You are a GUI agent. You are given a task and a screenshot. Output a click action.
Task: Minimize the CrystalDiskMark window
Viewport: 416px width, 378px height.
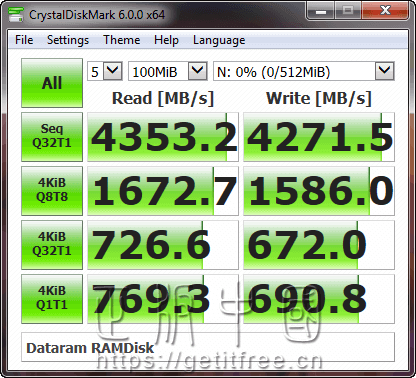coord(321,11)
